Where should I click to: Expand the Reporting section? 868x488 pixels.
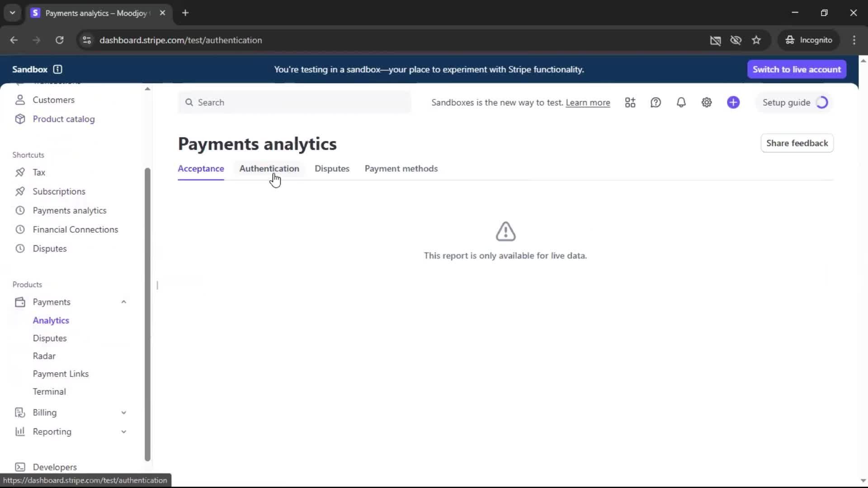point(123,432)
